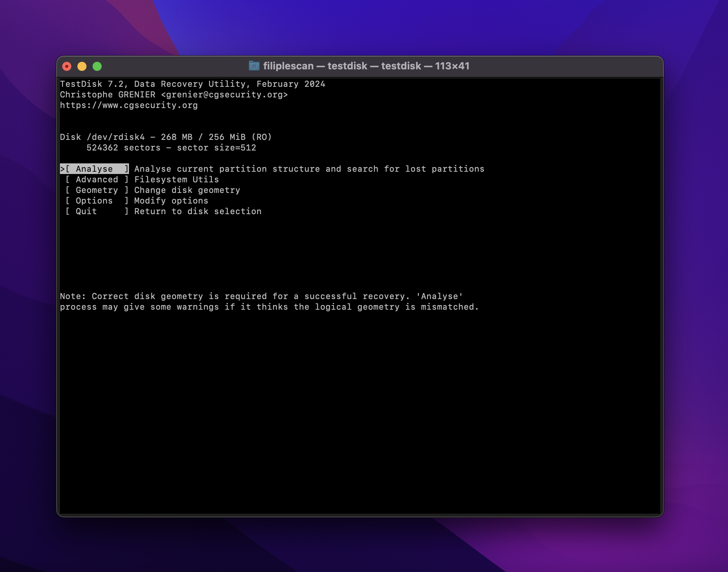The width and height of the screenshot is (728, 572).
Task: Click the 'Modify options' description text
Action: tap(171, 201)
